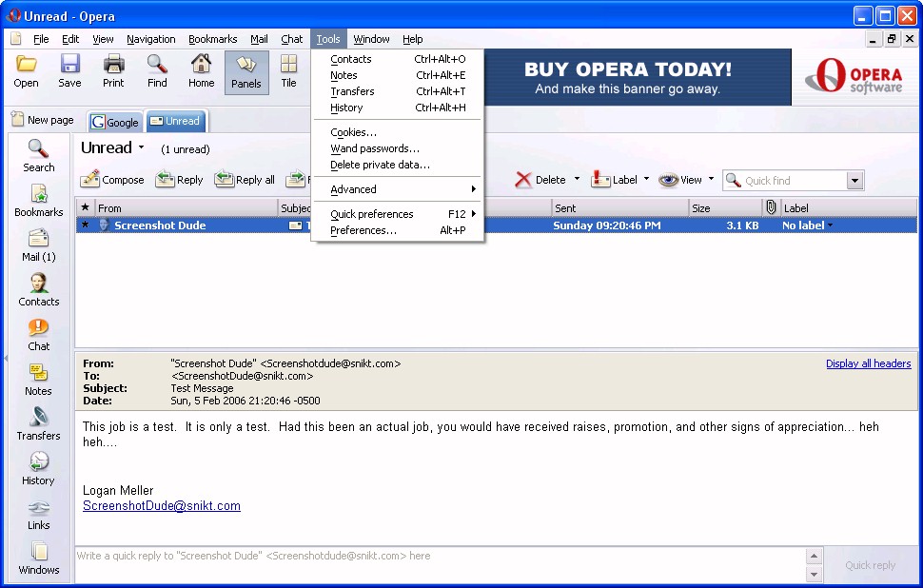Viewport: 923px width, 588px height.
Task: Sort messages by the Size column
Action: click(725, 207)
